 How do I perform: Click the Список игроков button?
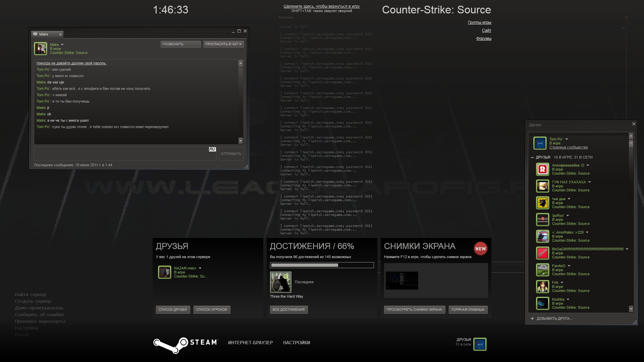coord(212,310)
